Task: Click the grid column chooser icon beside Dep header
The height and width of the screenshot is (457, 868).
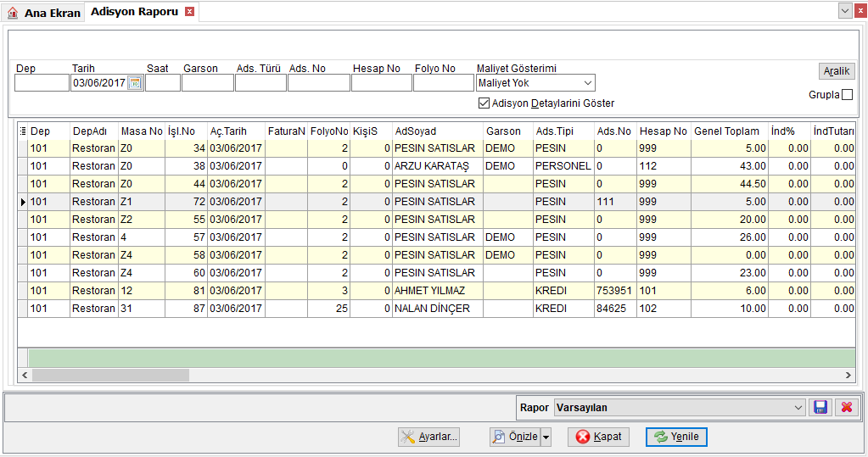Action: pyautogui.click(x=23, y=131)
